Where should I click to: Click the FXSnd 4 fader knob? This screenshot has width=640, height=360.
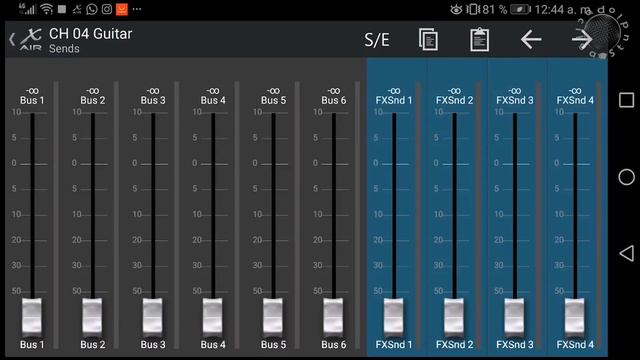[575, 316]
